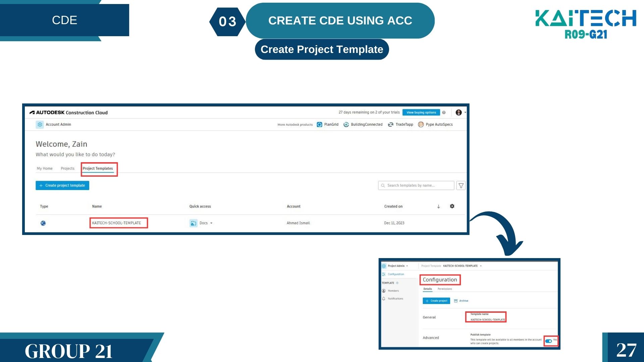Expand the KAITECH-SCHOOL-TEMPLATE breadcrumb dropdown
The width and height of the screenshot is (644, 362).
(x=481, y=266)
